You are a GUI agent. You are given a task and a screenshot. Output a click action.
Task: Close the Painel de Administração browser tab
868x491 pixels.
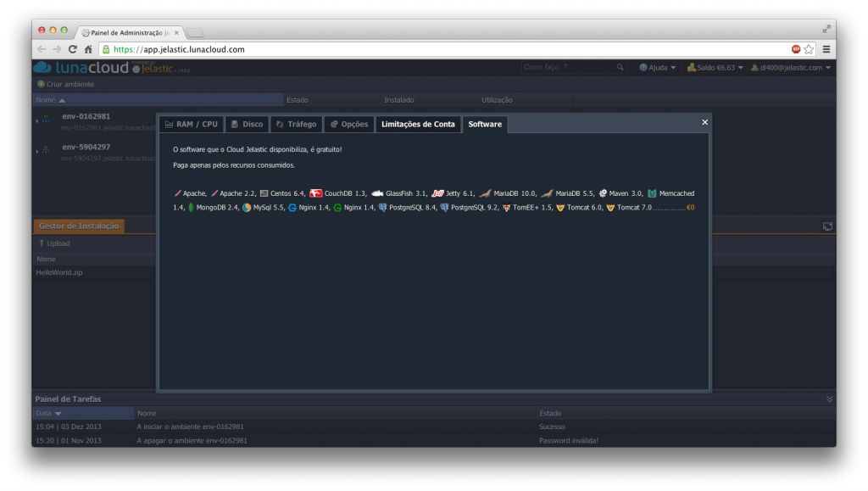(176, 33)
